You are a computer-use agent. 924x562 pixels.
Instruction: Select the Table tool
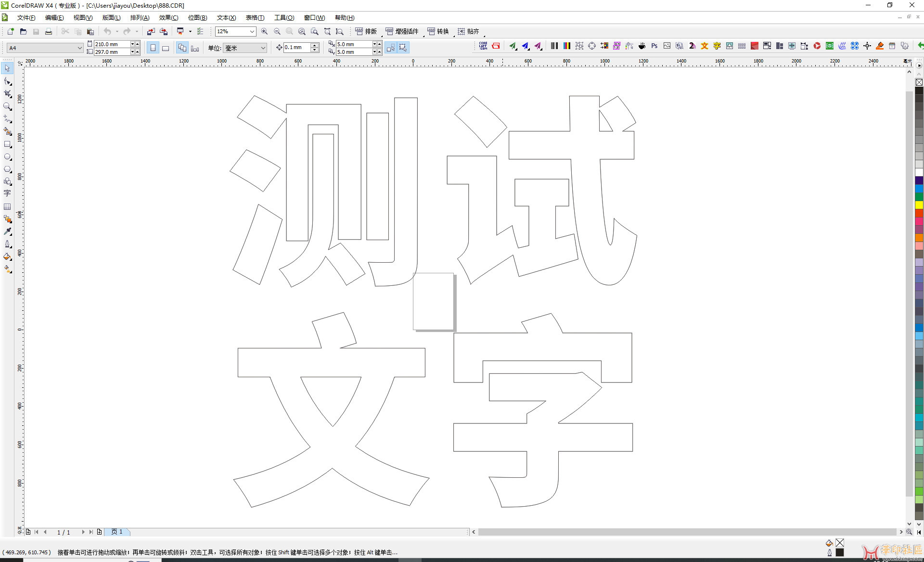[x=7, y=206]
